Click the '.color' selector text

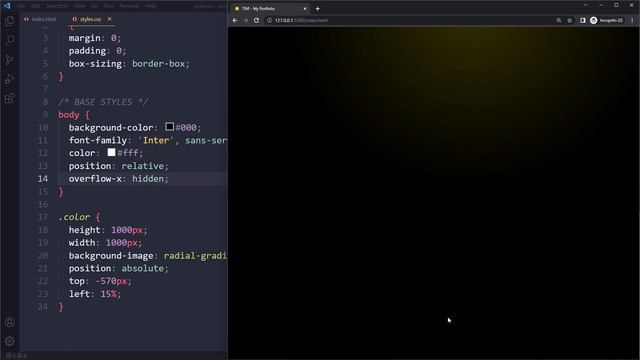[74, 217]
